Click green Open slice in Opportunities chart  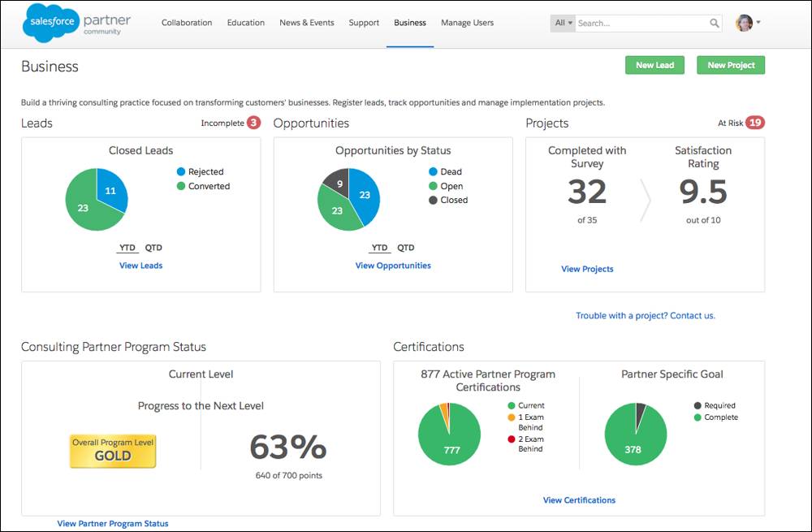point(337,211)
